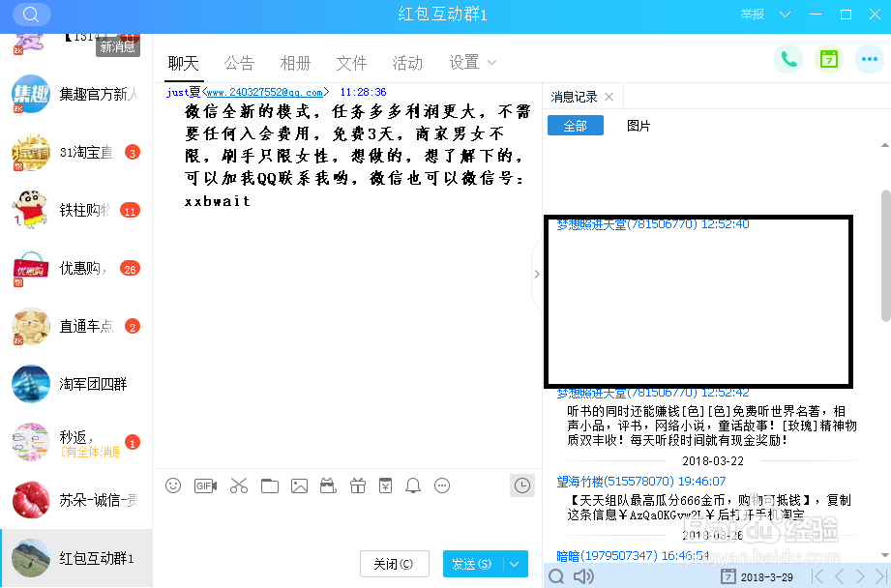Image resolution: width=891 pixels, height=588 pixels.
Task: Jump to first page of message history
Action: tap(817, 576)
